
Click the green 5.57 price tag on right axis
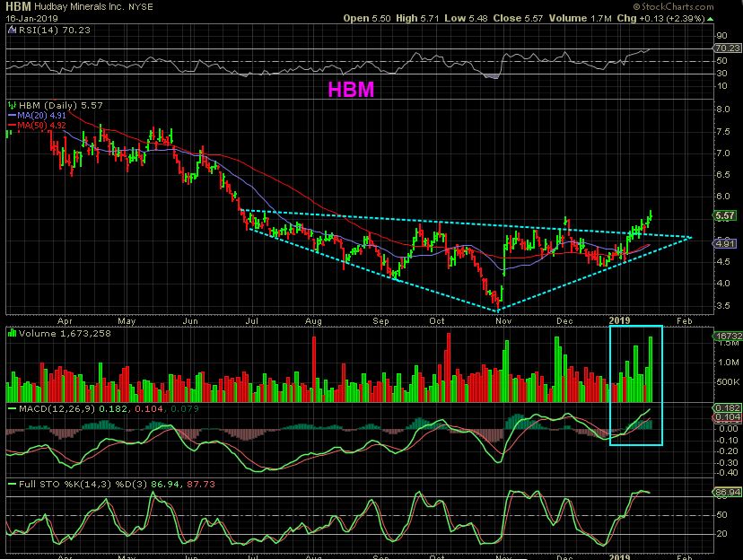(724, 215)
